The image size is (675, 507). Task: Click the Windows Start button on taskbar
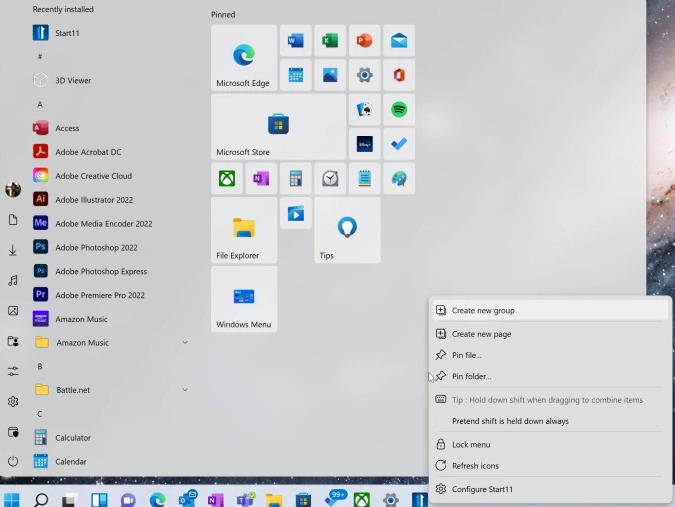pyautogui.click(x=12, y=500)
